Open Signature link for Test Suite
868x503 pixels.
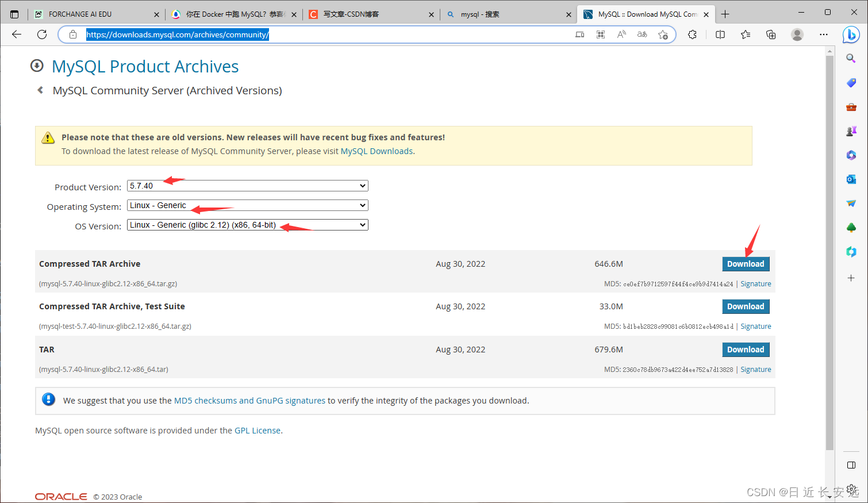(x=756, y=327)
